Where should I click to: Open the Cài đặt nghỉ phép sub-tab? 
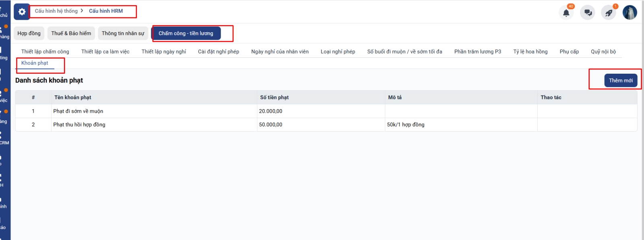tap(219, 52)
